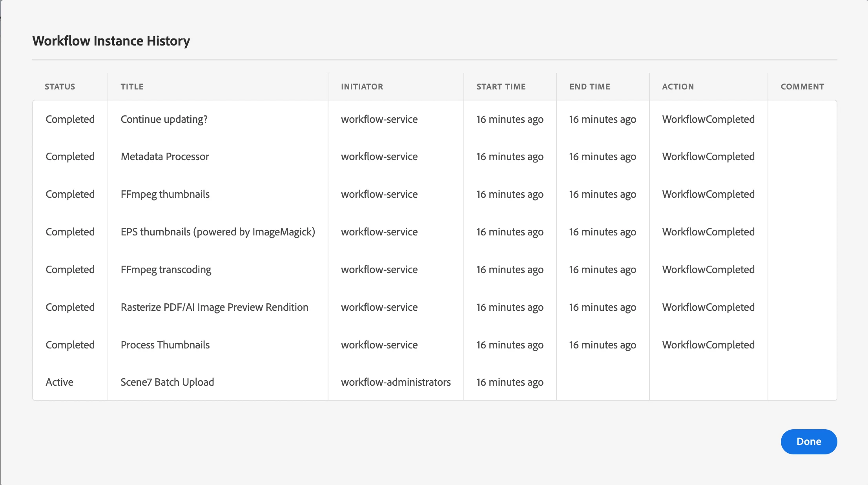
Task: Click the START TIME column header
Action: 501,87
